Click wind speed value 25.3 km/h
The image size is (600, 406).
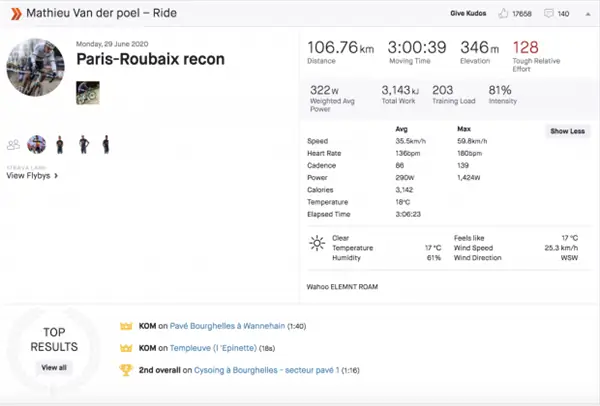coord(561,248)
